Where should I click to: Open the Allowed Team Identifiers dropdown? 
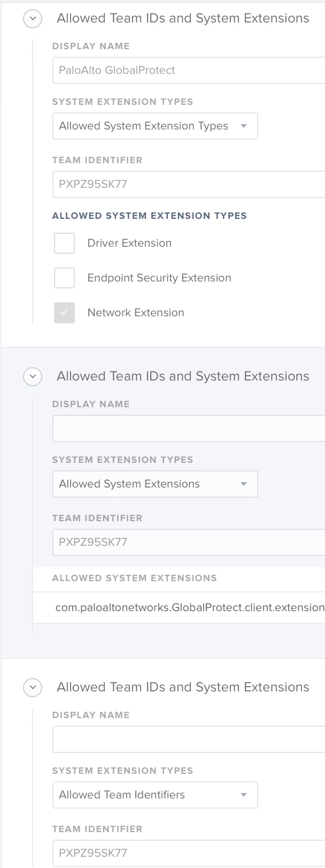pos(155,795)
